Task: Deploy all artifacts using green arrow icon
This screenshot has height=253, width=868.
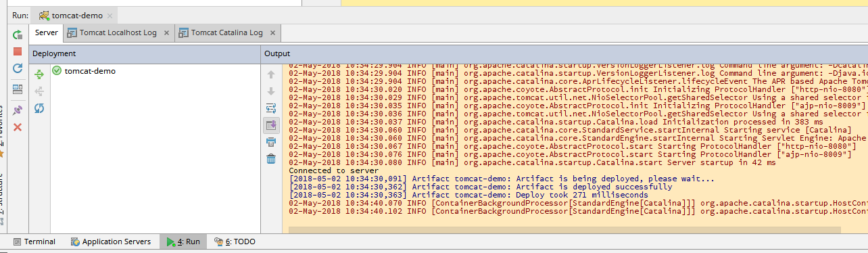Action: (x=39, y=74)
